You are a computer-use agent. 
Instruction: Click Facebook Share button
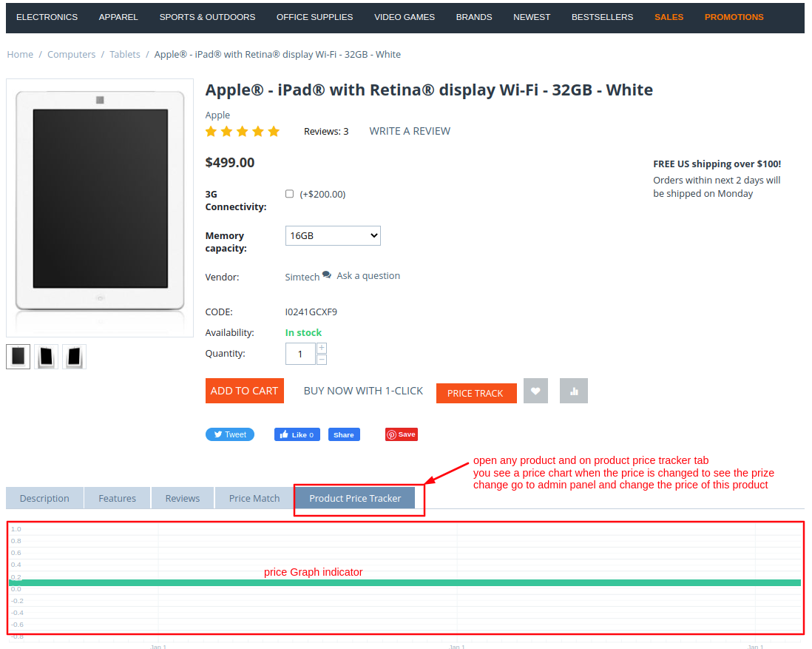(344, 434)
